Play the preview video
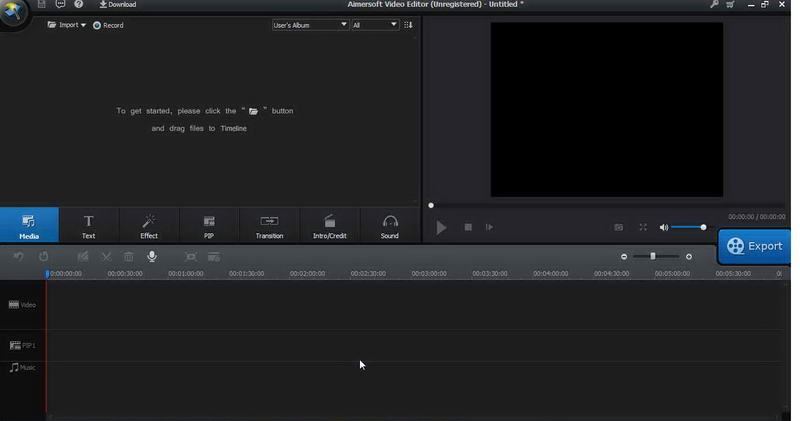Image resolution: width=800 pixels, height=421 pixels. click(441, 227)
